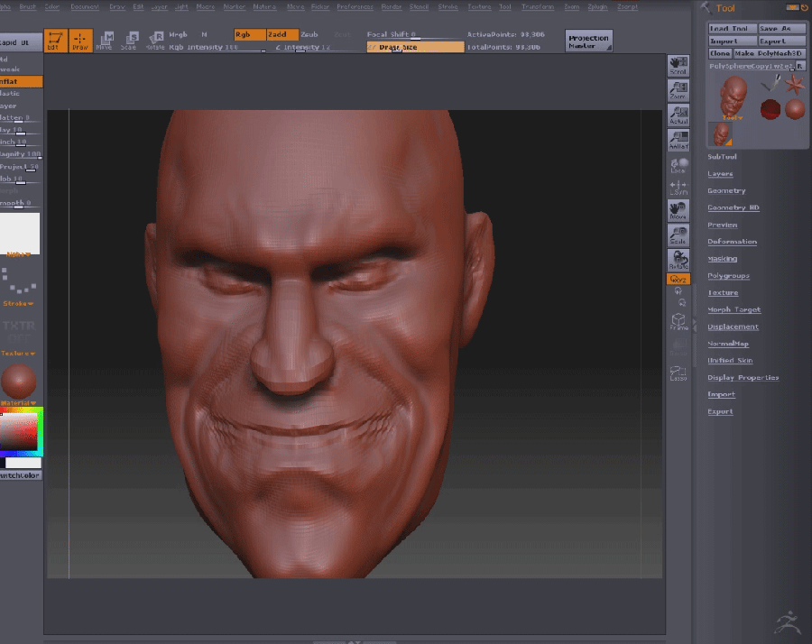Open the Stroke picker
812x644 pixels.
coord(20,285)
